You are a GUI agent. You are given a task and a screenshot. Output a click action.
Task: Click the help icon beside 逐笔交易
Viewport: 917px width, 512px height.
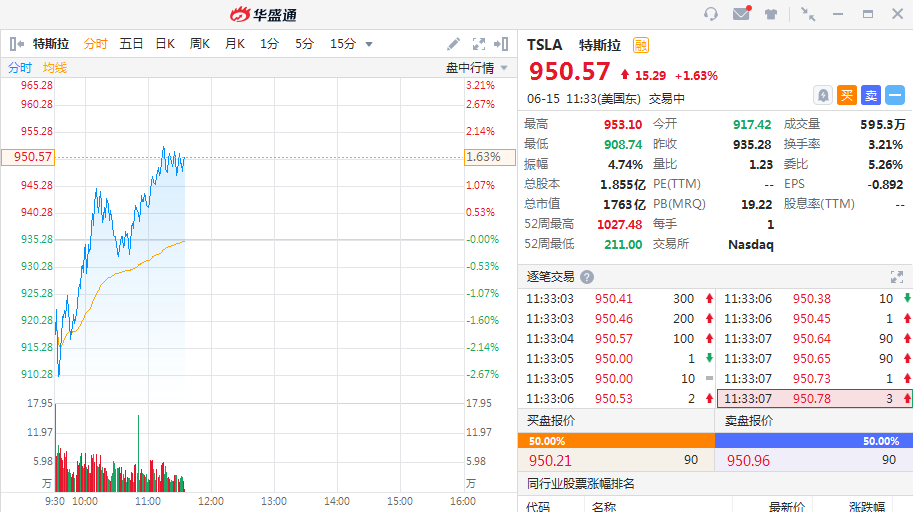click(x=587, y=277)
